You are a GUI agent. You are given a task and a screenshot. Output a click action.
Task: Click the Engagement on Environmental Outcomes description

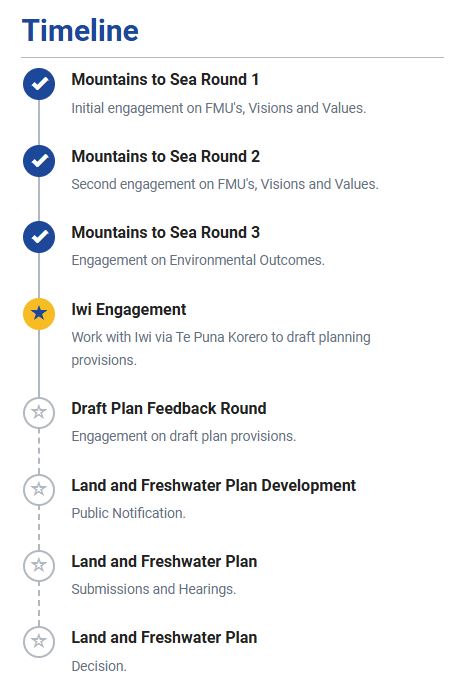(x=198, y=260)
